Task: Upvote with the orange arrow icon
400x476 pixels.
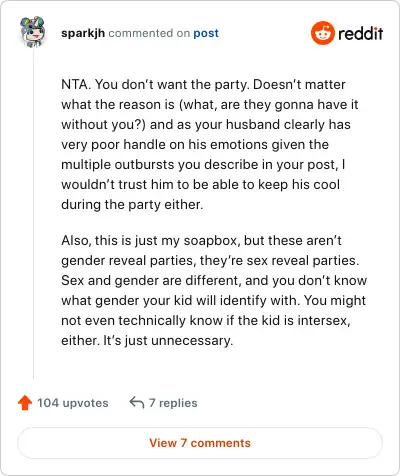Action: (x=25, y=403)
